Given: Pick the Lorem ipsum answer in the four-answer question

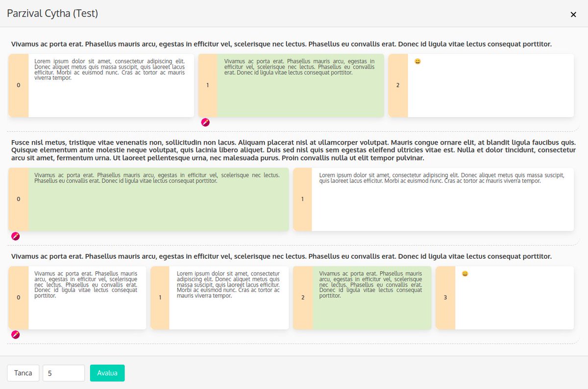Looking at the screenshot, I should [220, 297].
